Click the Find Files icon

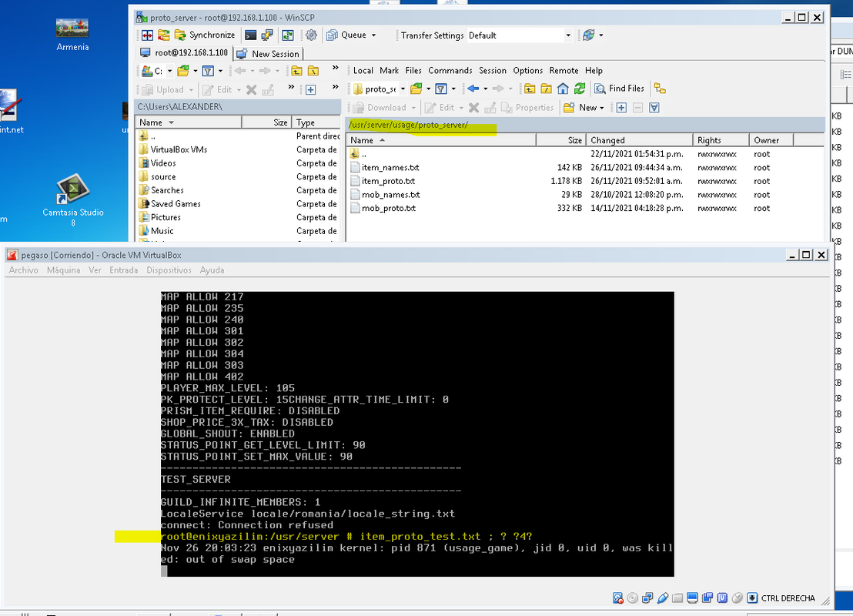[619, 88]
